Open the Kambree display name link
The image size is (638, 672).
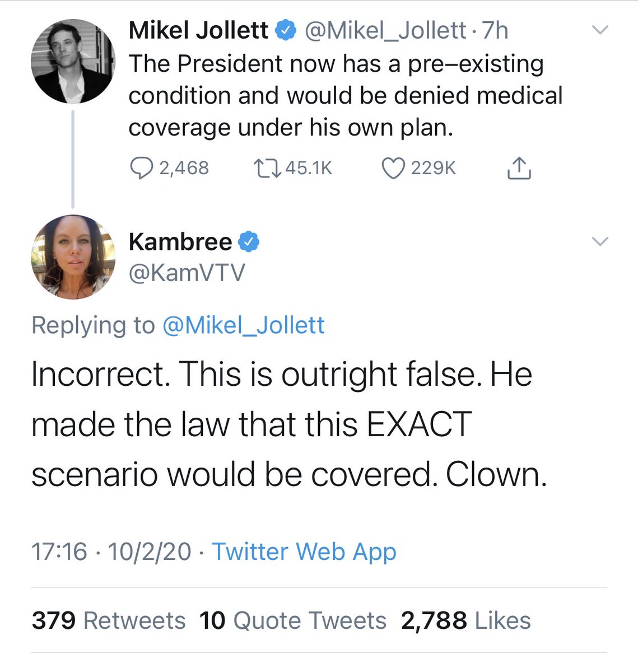coord(180,242)
